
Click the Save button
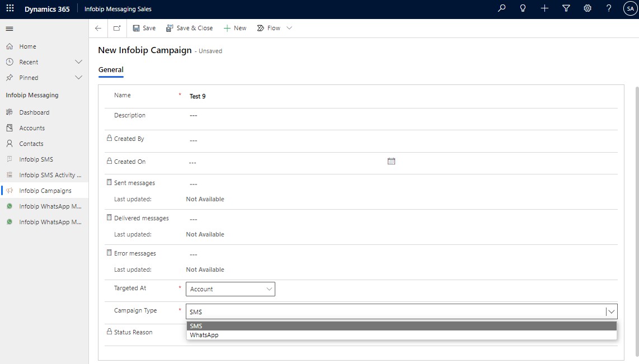(x=144, y=28)
